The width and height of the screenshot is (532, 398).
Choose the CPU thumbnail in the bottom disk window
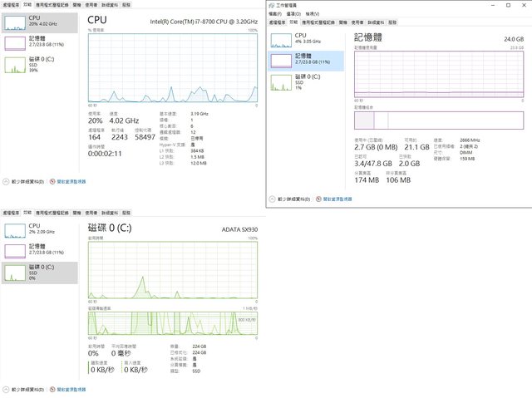[x=16, y=230]
